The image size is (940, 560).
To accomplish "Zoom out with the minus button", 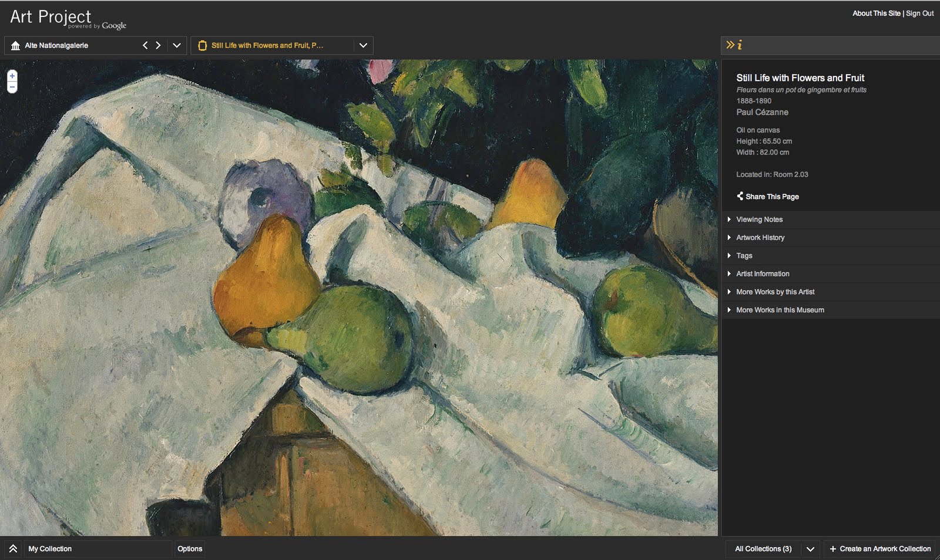I will pos(12,87).
